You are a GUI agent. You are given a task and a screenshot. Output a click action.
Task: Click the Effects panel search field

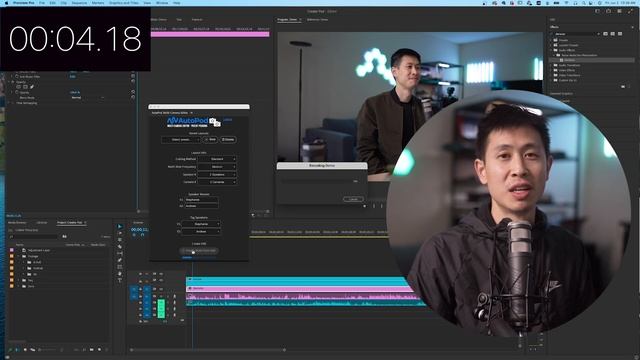575,34
